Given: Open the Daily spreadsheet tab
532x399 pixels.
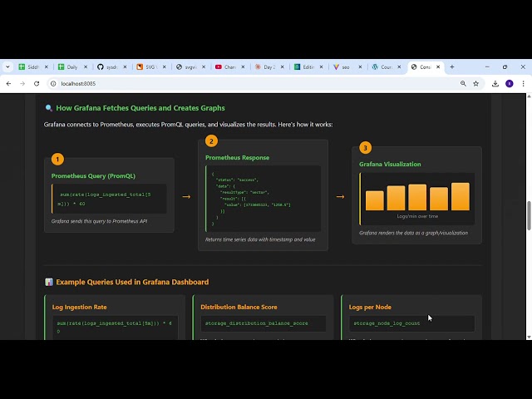Looking at the screenshot, I should click(x=70, y=66).
